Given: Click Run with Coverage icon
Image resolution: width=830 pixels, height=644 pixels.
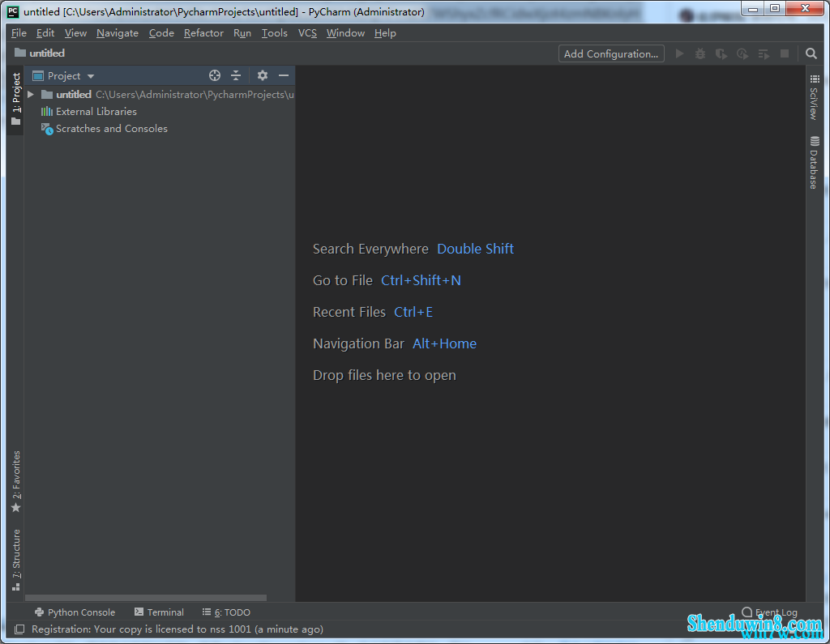Looking at the screenshot, I should 721,53.
